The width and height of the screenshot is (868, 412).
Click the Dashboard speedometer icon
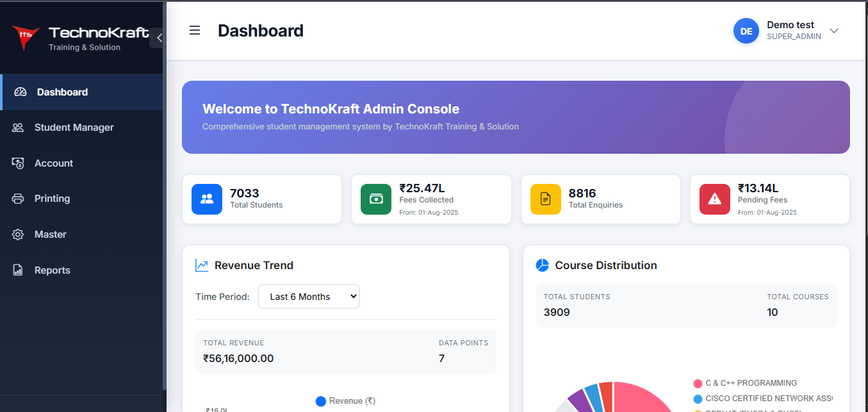(20, 92)
